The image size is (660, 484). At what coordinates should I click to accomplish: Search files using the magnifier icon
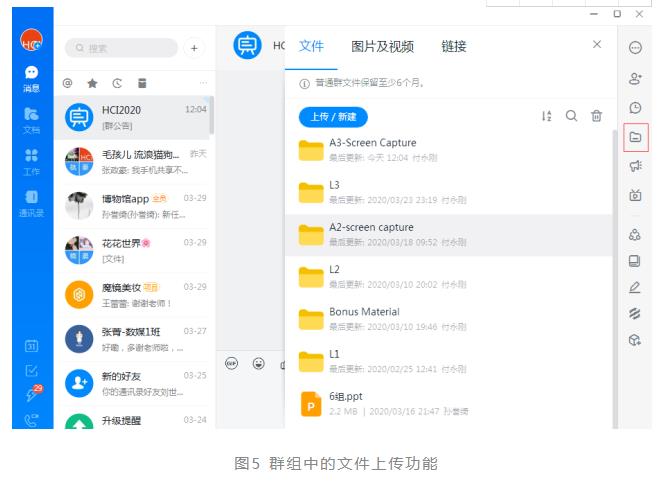(572, 116)
